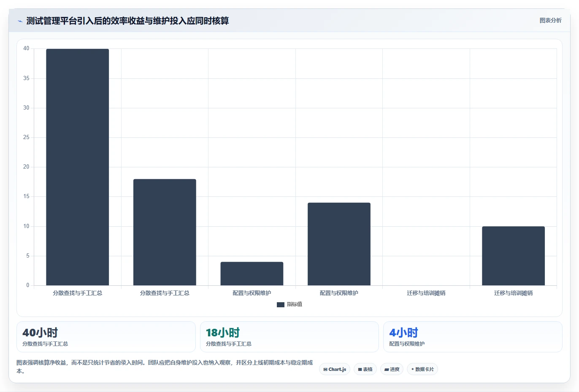Click the 指标值 legend label text
The width and height of the screenshot is (579, 392).
click(295, 304)
